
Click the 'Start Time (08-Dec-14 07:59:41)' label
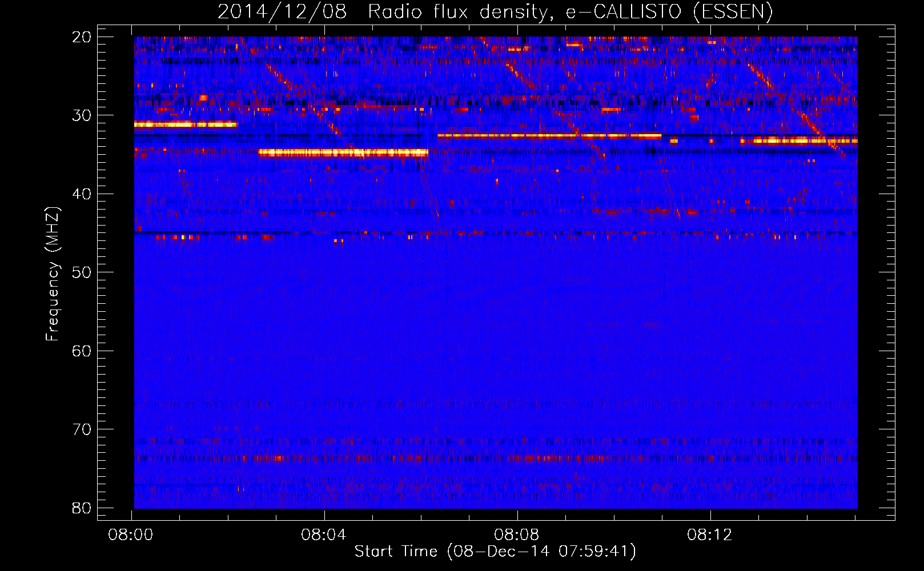pos(495,552)
